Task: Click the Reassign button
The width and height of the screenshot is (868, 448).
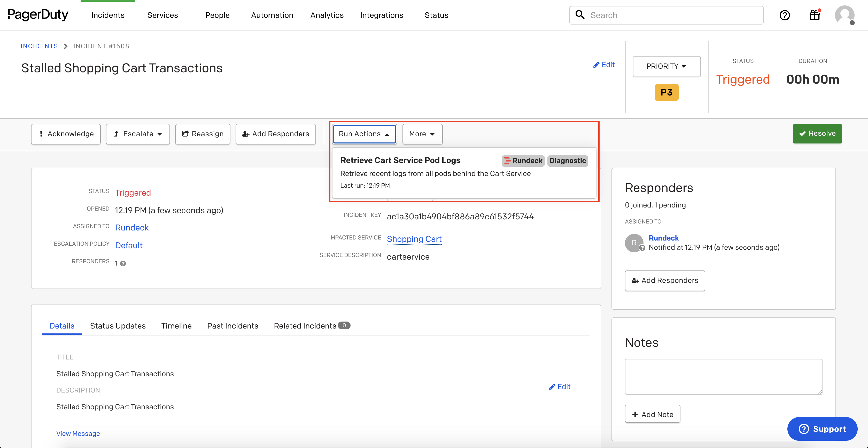Action: tap(203, 134)
